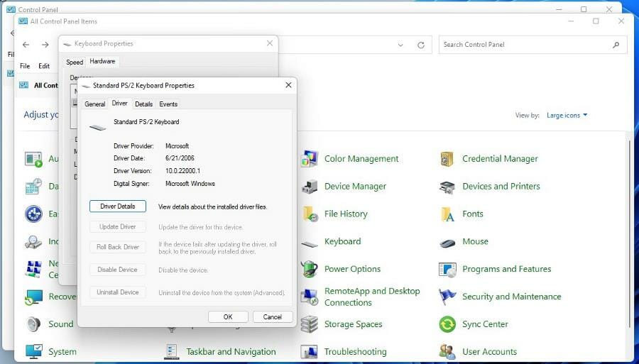Open Sync Center icon
This screenshot has width=639, height=364.
(447, 324)
